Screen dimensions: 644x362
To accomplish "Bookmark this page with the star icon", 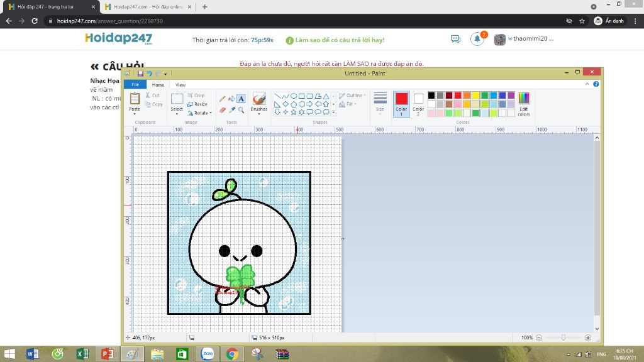I will pyautogui.click(x=582, y=21).
